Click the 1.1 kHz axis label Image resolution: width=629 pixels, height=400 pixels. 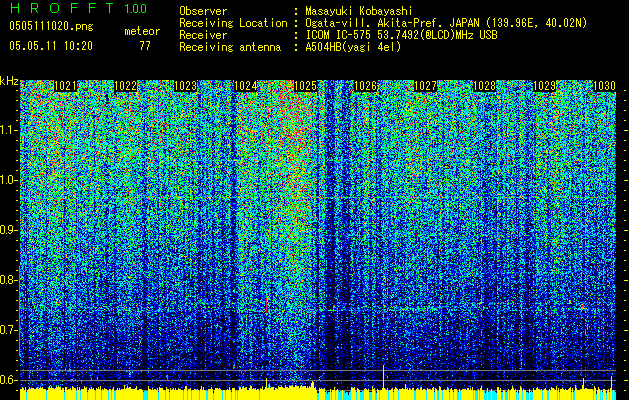8,130
